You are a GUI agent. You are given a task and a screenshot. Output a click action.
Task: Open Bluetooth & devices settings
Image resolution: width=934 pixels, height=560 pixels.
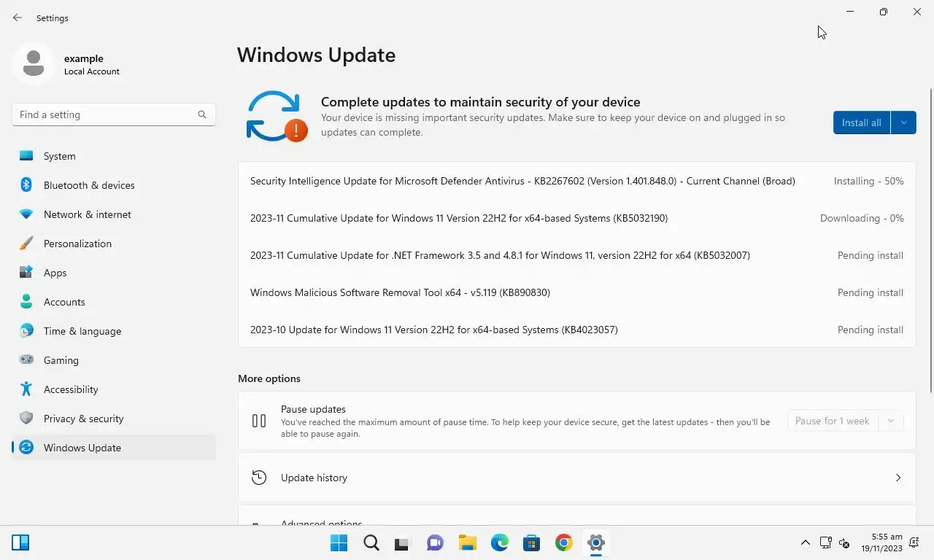114,185
